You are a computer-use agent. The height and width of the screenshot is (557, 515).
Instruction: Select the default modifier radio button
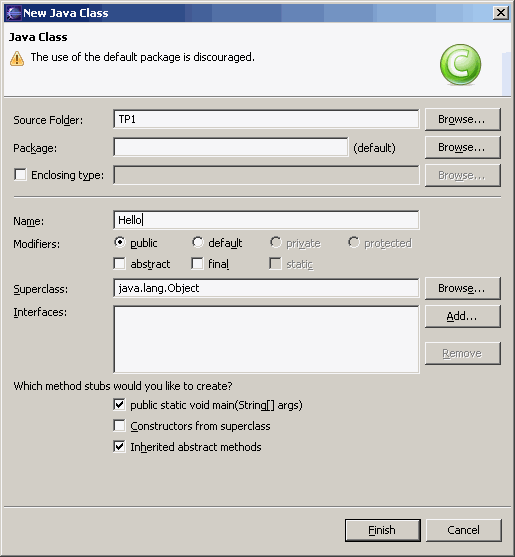tap(198, 242)
